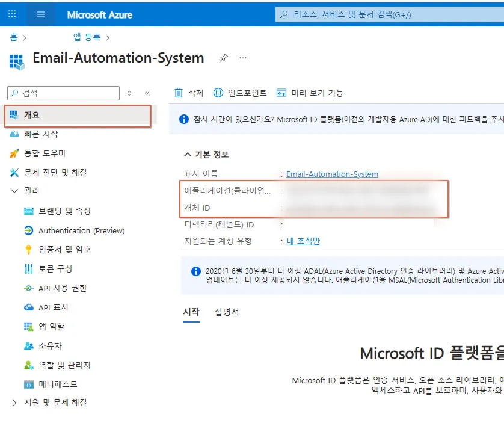This screenshot has width=504, height=426.
Task: Click the sidebar expand/collapse sort arrows
Action: click(x=129, y=93)
